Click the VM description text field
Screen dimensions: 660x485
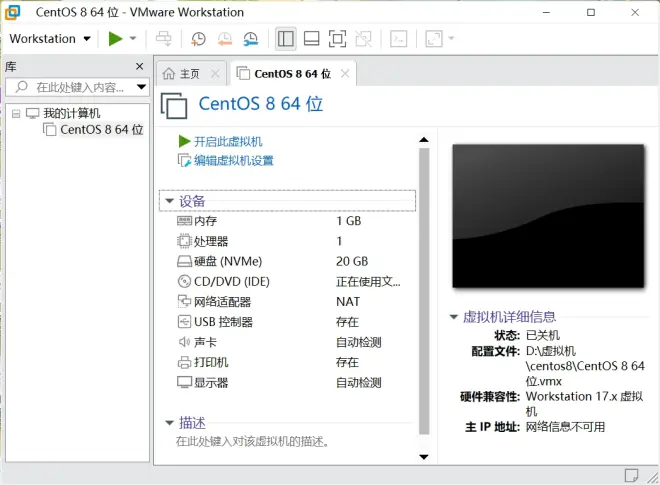[x=253, y=441]
